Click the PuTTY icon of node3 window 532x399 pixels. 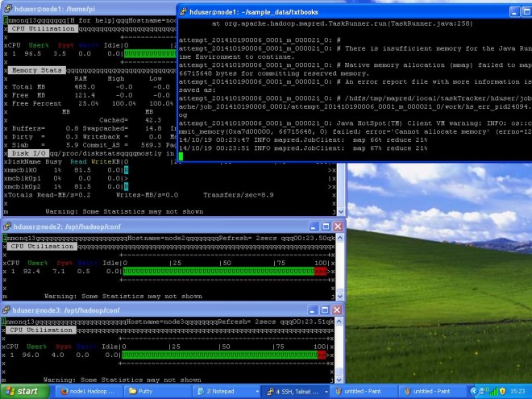[x=7, y=310]
